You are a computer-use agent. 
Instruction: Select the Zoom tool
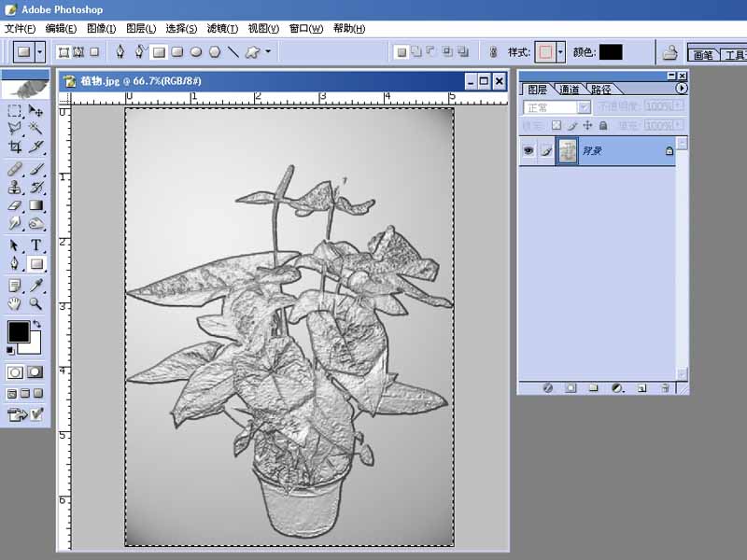click(x=35, y=303)
